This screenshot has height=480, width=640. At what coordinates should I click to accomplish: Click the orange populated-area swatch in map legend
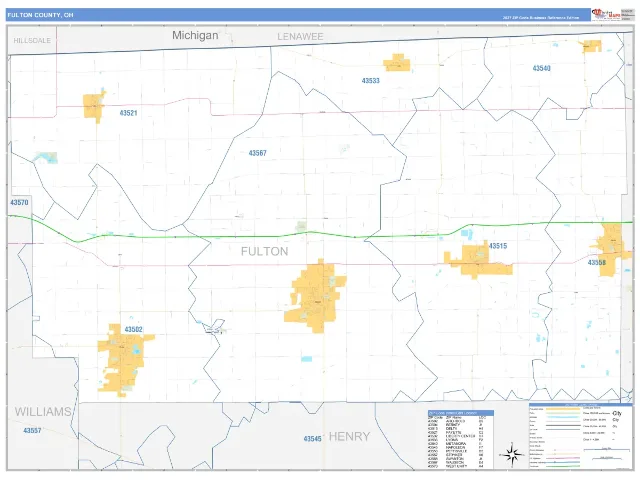[563, 409]
